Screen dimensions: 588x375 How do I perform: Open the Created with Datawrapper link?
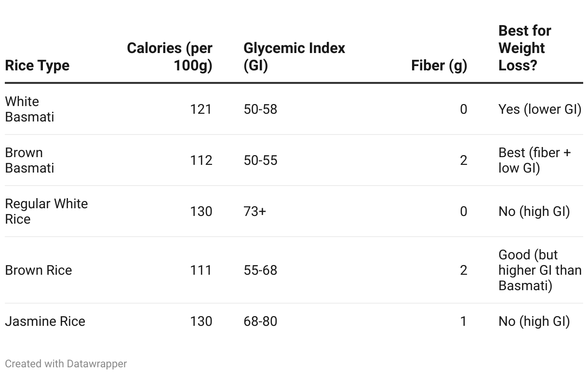coord(66,364)
